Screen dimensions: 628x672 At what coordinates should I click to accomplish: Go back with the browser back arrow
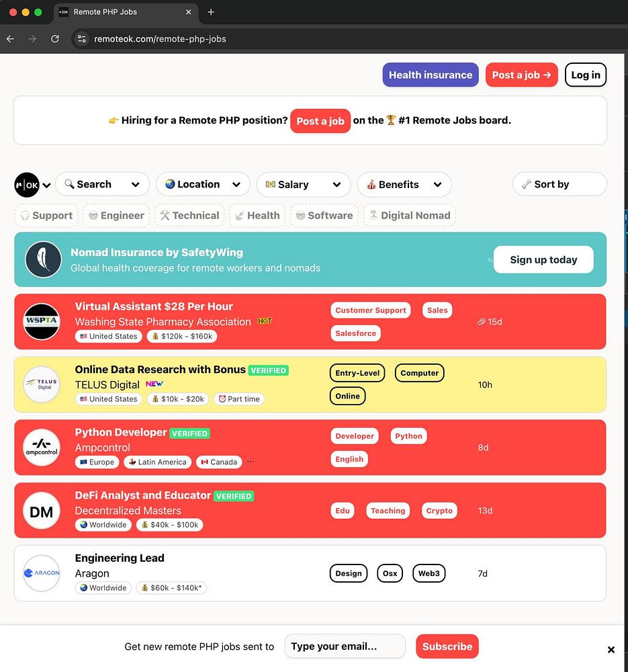pyautogui.click(x=10, y=38)
